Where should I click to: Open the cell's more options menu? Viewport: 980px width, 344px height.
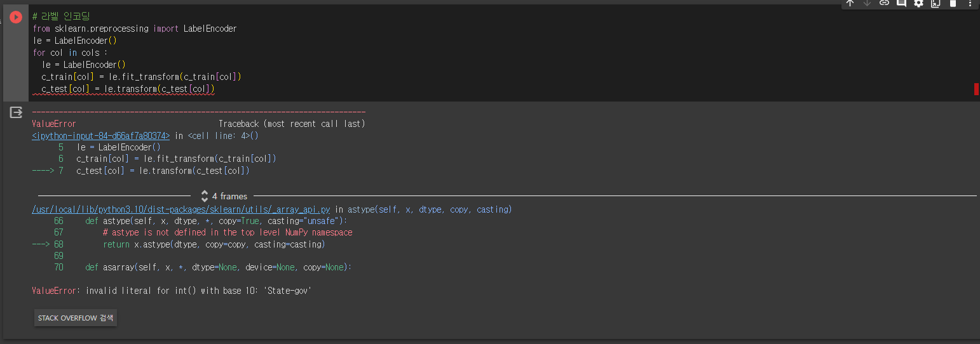point(970,3)
